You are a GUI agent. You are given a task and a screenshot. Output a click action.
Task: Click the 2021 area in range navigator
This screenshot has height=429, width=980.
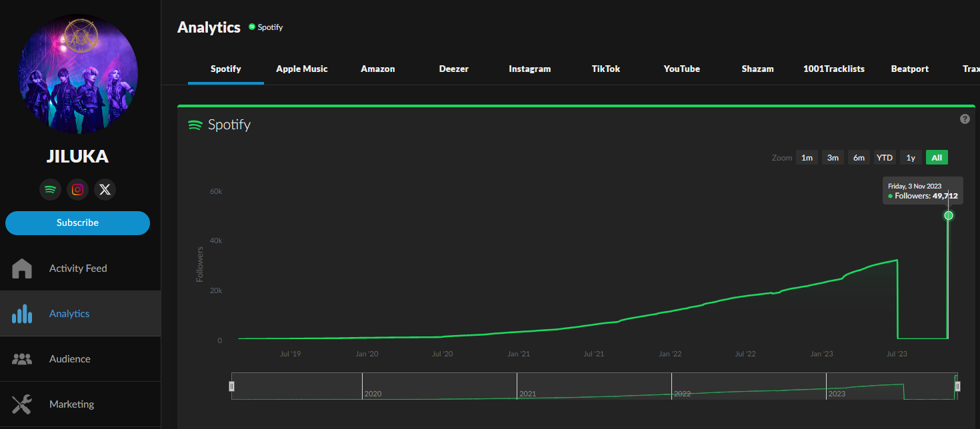pyautogui.click(x=593, y=386)
